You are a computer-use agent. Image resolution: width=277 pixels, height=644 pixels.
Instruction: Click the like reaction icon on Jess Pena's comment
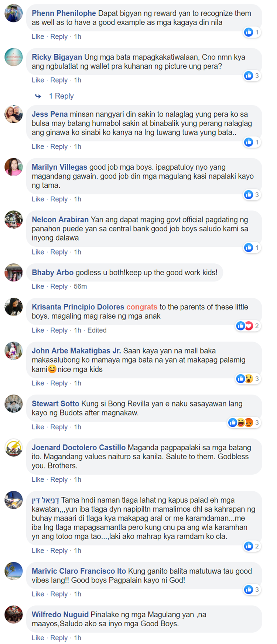(x=249, y=142)
